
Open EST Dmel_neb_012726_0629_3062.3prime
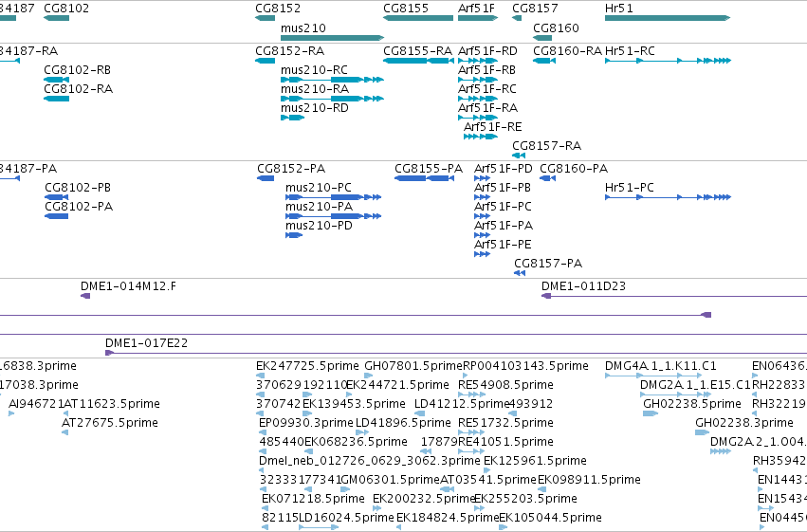[x=262, y=470]
